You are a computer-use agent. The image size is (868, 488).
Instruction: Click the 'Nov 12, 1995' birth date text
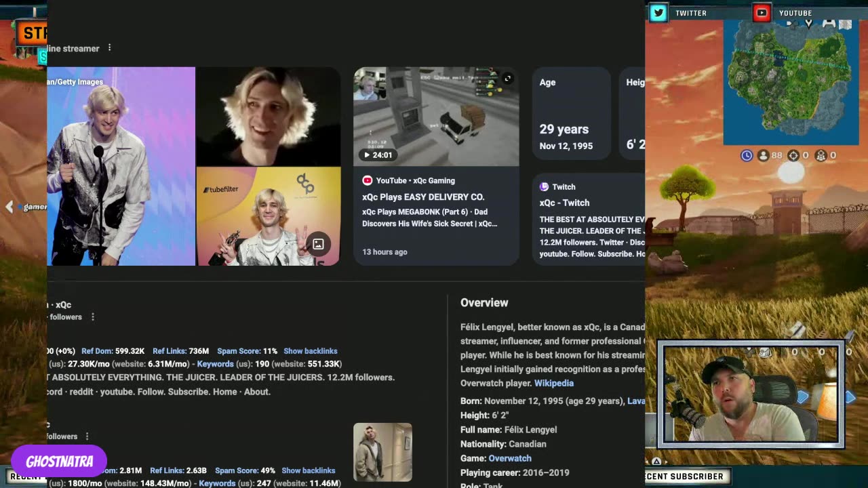point(566,146)
